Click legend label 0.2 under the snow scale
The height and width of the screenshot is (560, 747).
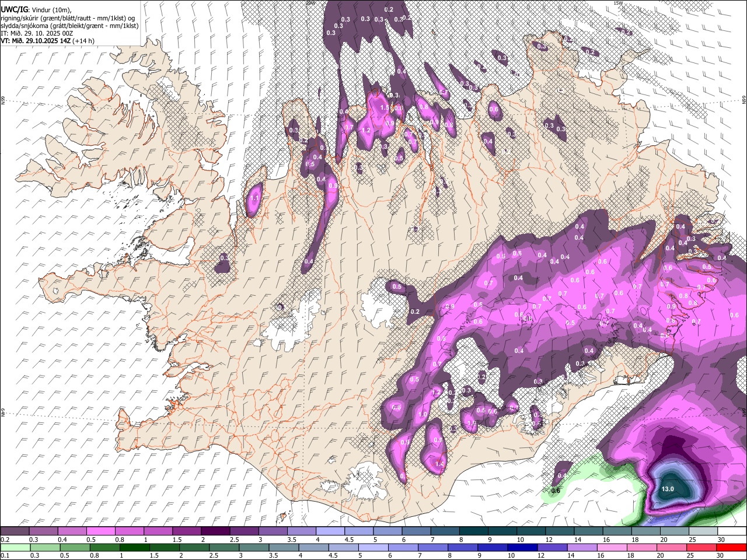(x=5, y=540)
